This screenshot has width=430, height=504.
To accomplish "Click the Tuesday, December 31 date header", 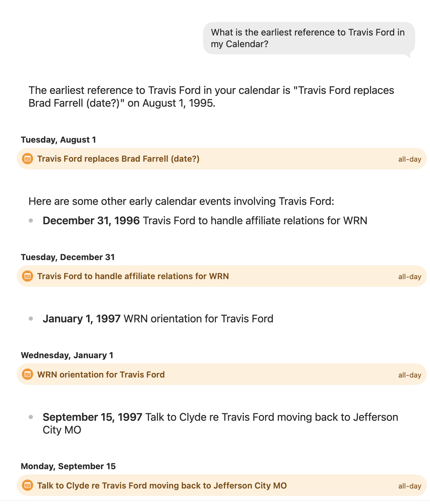I will (68, 257).
